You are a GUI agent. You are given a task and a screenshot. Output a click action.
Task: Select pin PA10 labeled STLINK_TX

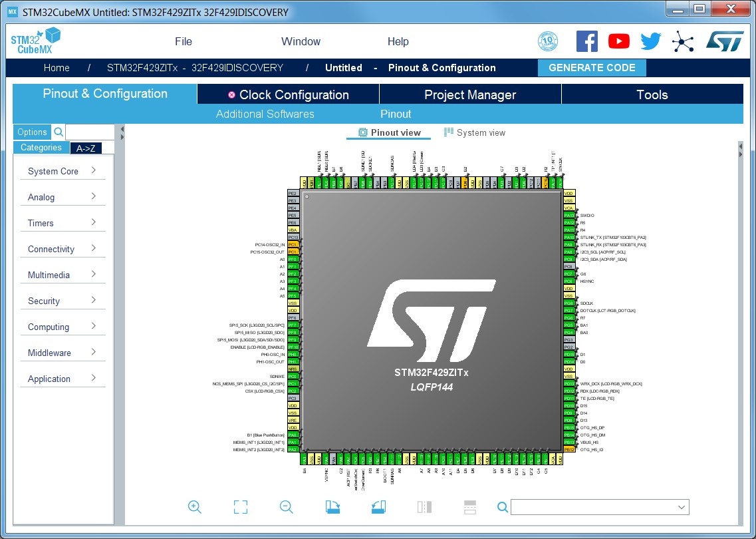[569, 238]
